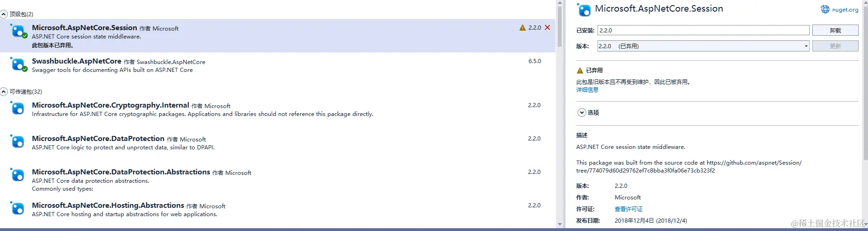This screenshot has width=868, height=231.
Task: Open the nuget.org link
Action: pyautogui.click(x=845, y=9)
